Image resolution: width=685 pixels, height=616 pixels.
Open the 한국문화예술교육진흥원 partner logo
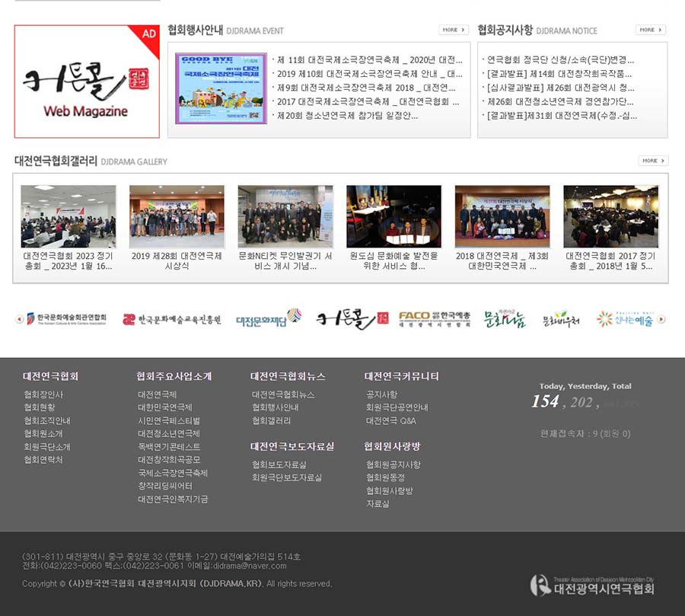[172, 320]
